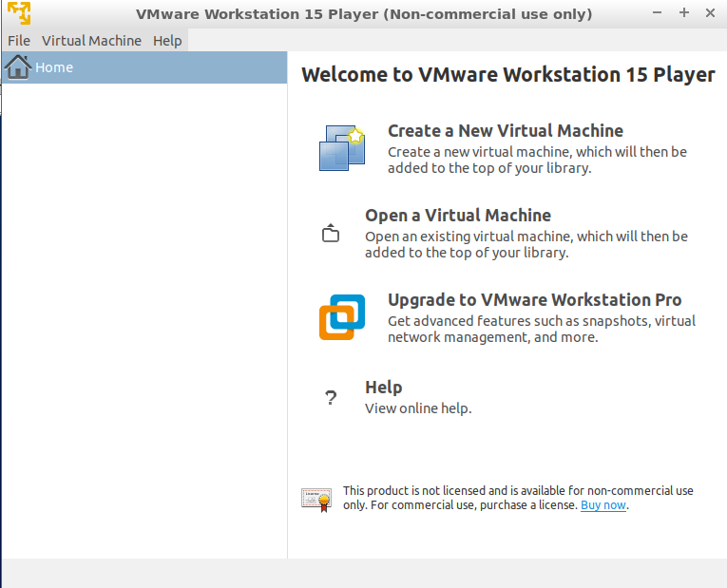Open the Virtual Machine menu

(x=91, y=41)
